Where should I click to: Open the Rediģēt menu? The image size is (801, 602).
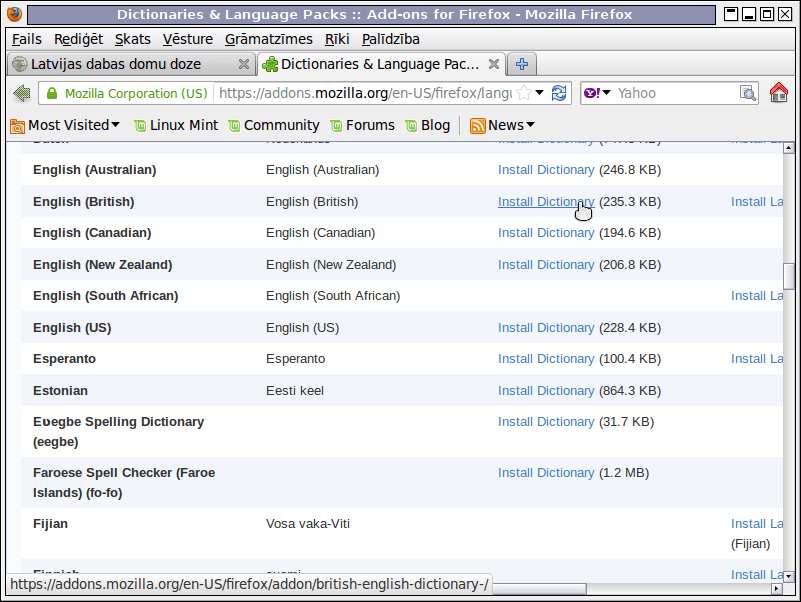click(x=78, y=39)
